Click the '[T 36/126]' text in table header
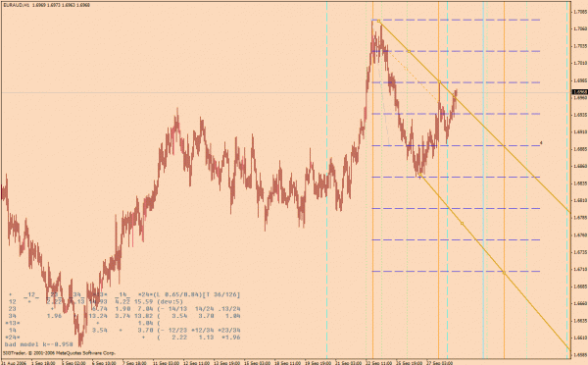Screen dimensions: 588x365 point(221,294)
